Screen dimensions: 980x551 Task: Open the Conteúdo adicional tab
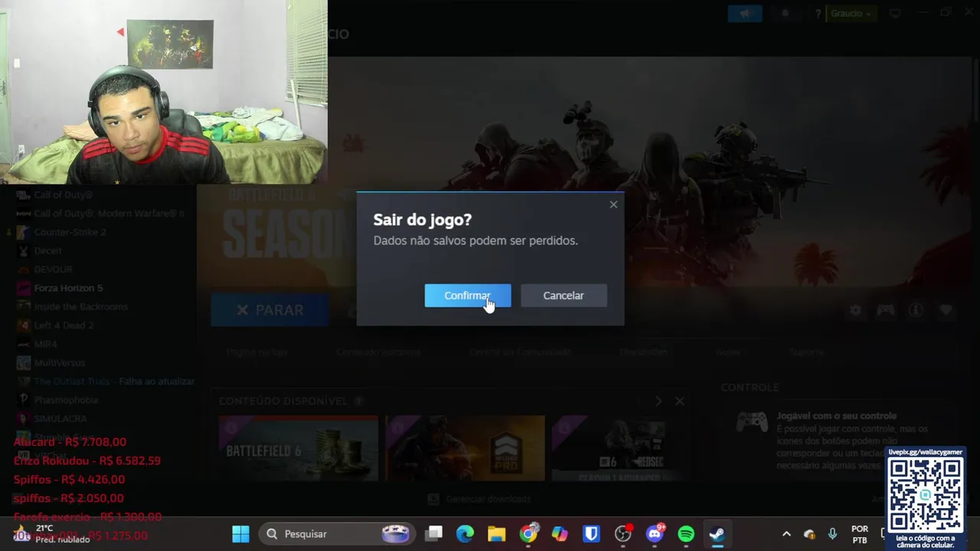click(378, 352)
